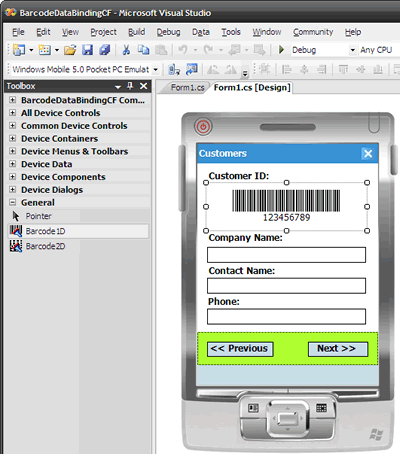Screen dimensions: 400x454
Task: Click the Customer ID label
Action: tap(239, 176)
